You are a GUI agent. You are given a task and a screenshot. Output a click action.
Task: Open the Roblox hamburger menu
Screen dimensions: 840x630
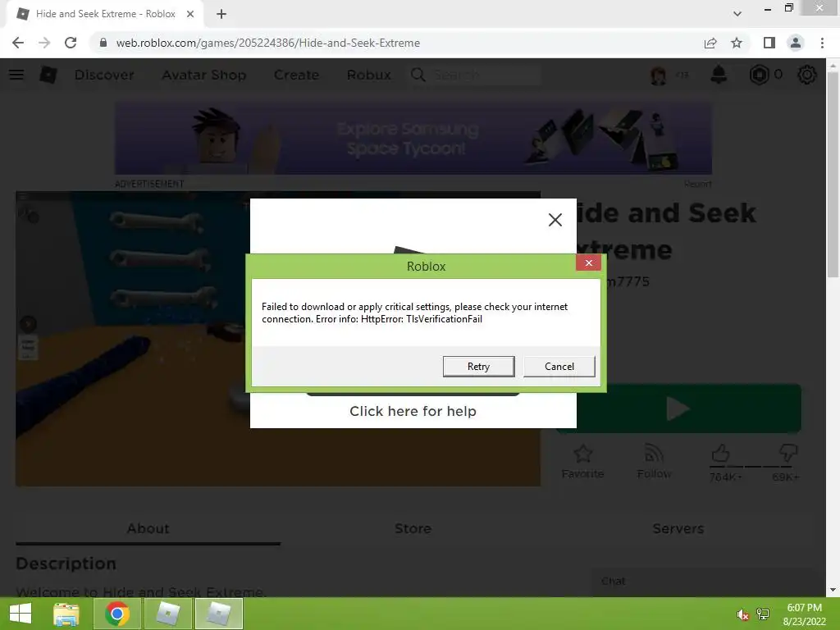pos(16,75)
